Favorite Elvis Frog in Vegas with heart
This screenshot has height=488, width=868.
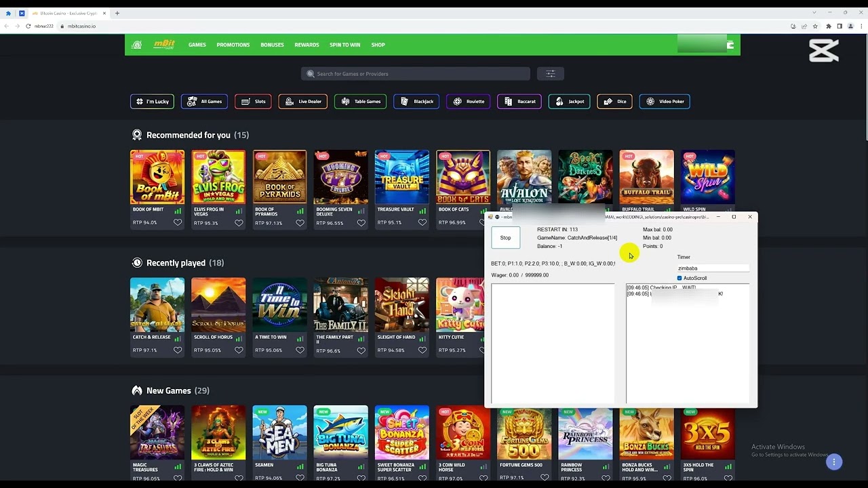[239, 222]
